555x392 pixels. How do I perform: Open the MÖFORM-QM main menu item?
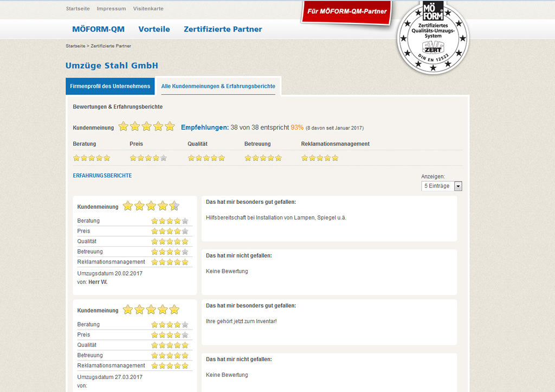click(x=99, y=29)
